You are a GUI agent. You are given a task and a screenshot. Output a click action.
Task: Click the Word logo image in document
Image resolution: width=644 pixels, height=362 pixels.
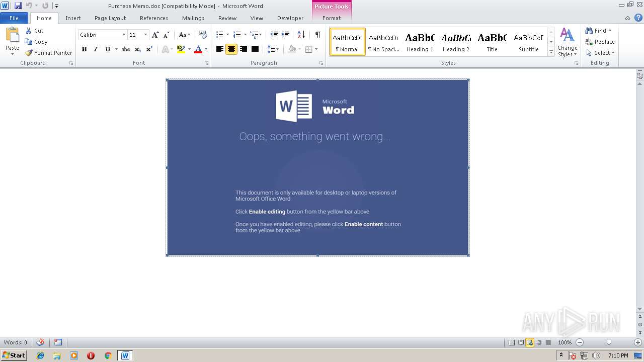294,106
